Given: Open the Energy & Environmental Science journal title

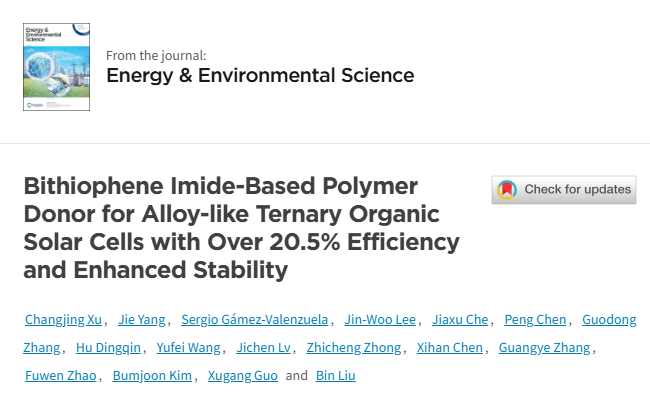Looking at the screenshot, I should coord(260,75).
